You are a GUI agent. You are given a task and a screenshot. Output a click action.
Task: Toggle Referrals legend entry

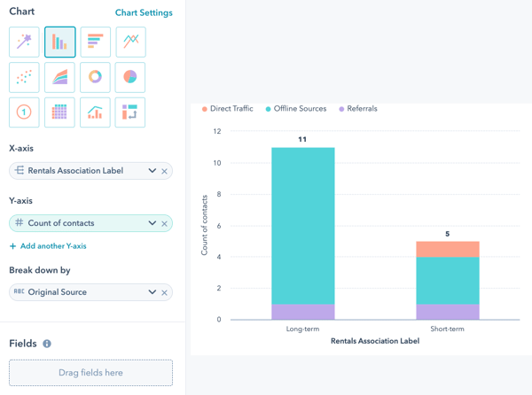coord(358,109)
